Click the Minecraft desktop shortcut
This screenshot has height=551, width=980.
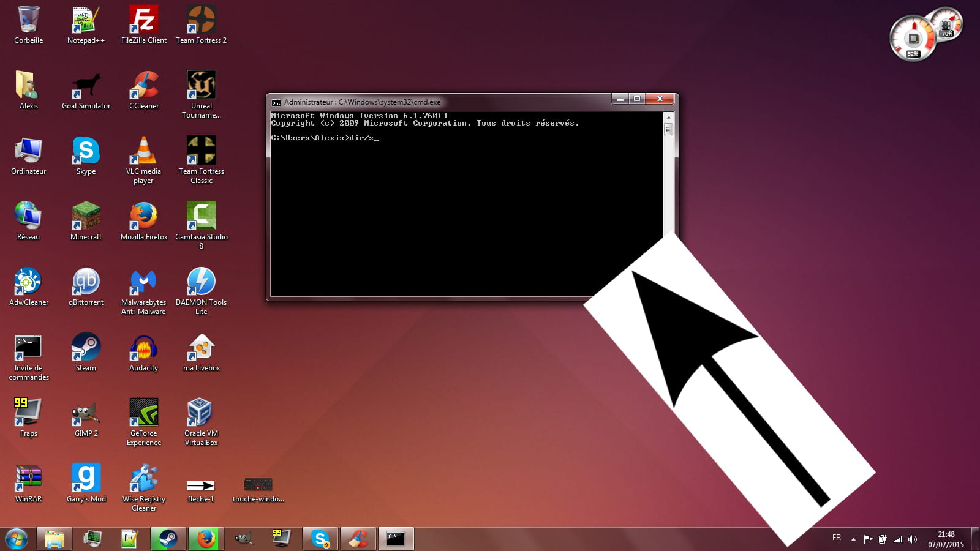point(86,217)
